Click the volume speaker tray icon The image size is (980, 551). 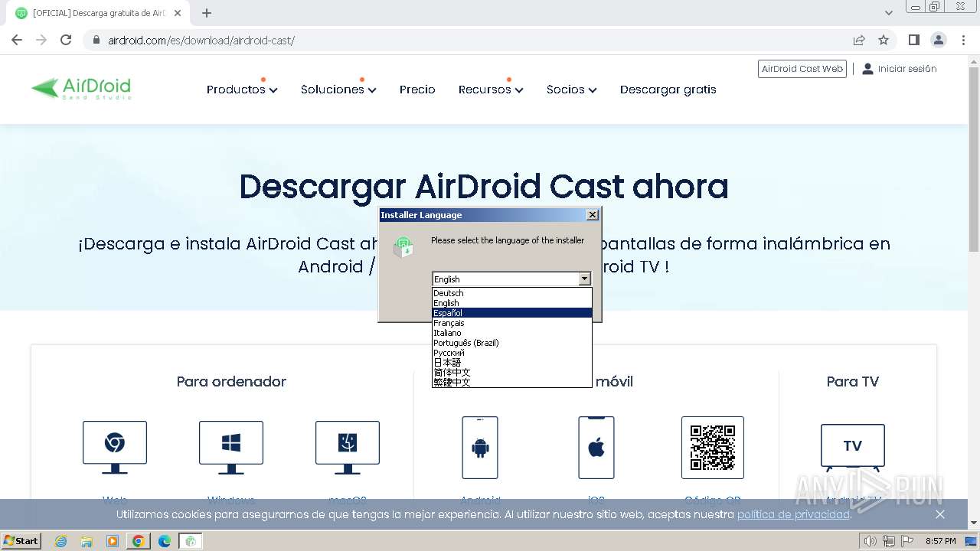[x=870, y=541]
